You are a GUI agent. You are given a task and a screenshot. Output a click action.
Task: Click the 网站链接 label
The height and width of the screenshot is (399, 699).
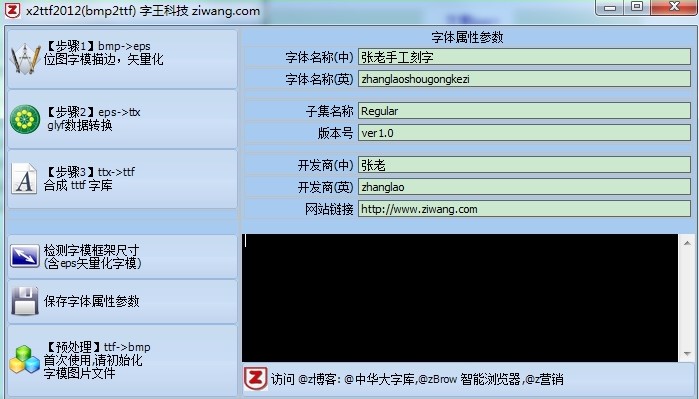coord(329,209)
